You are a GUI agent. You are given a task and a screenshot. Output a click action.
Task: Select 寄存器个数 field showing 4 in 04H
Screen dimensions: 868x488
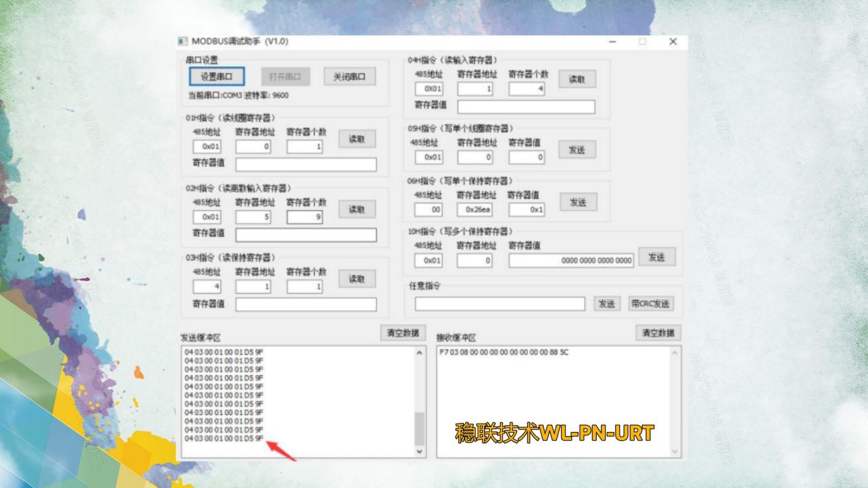click(x=527, y=89)
